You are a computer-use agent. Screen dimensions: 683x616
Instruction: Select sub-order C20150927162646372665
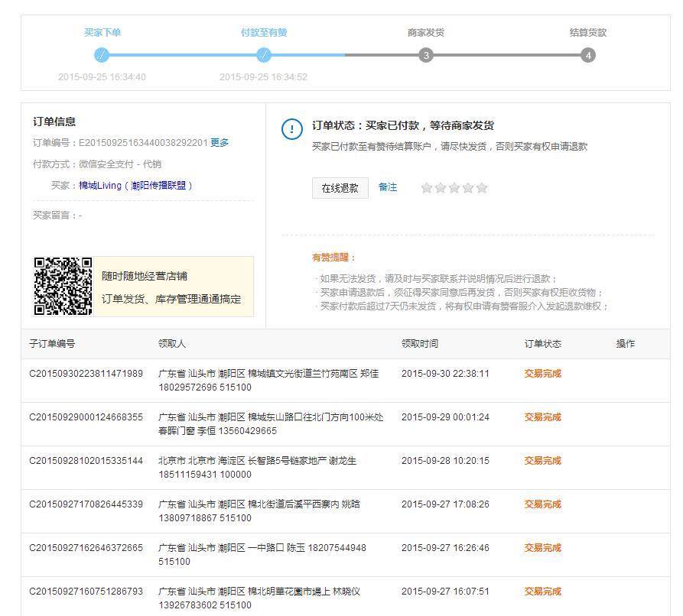click(x=86, y=548)
